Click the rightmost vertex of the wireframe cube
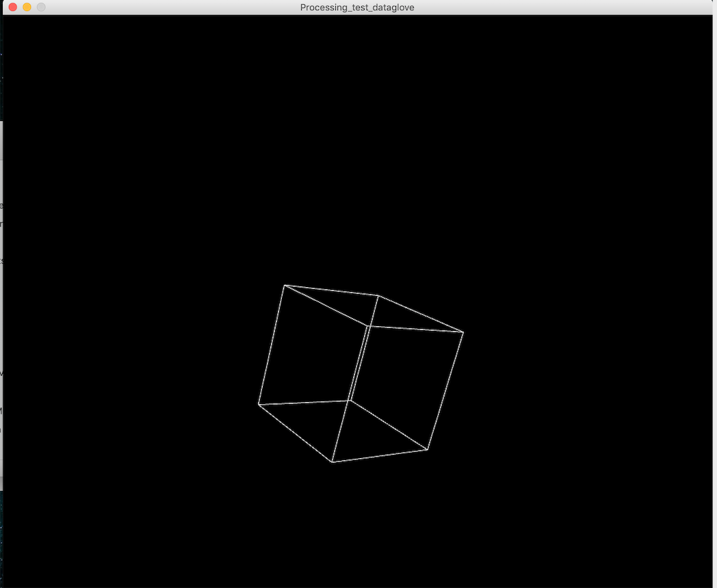The image size is (717, 588). coord(463,333)
